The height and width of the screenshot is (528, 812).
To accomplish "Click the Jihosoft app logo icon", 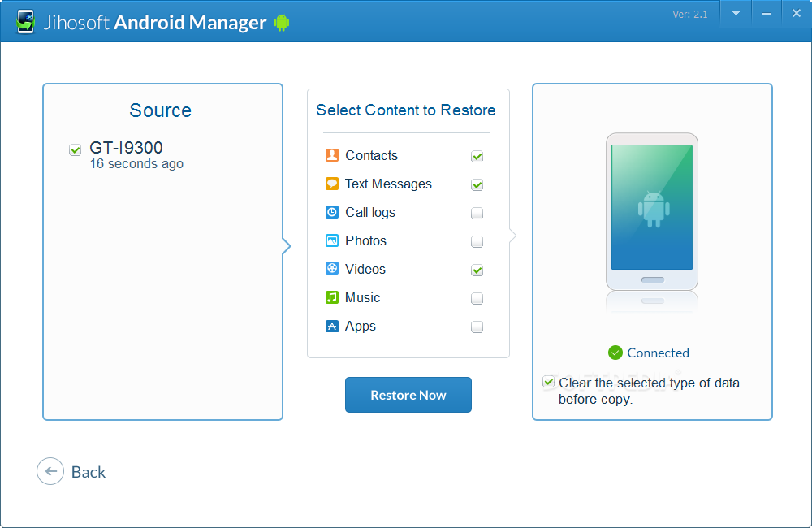I will [x=25, y=22].
